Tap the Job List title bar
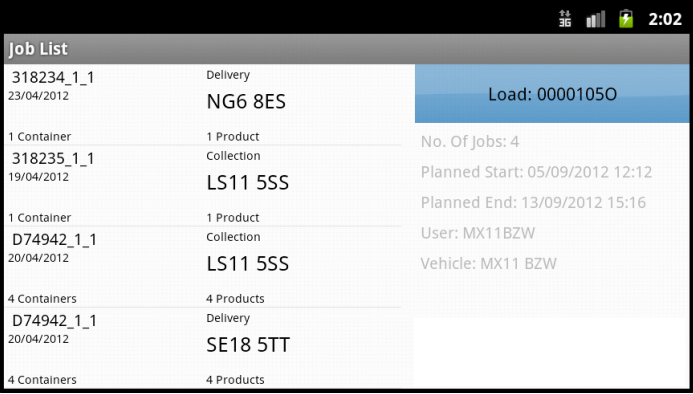 tap(346, 49)
